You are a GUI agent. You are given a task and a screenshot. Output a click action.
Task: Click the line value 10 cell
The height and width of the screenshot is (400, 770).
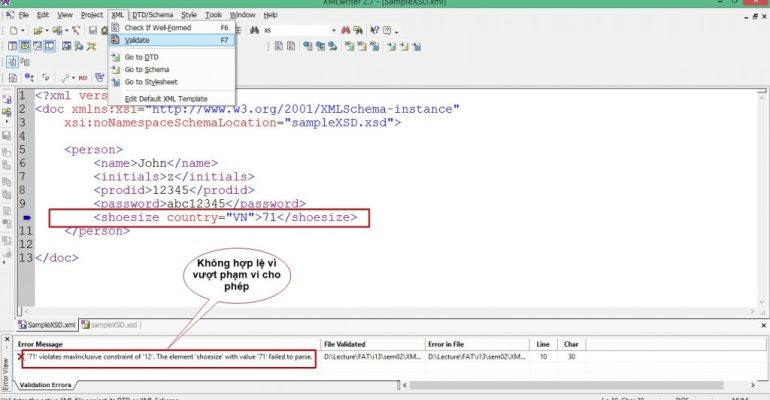point(543,357)
